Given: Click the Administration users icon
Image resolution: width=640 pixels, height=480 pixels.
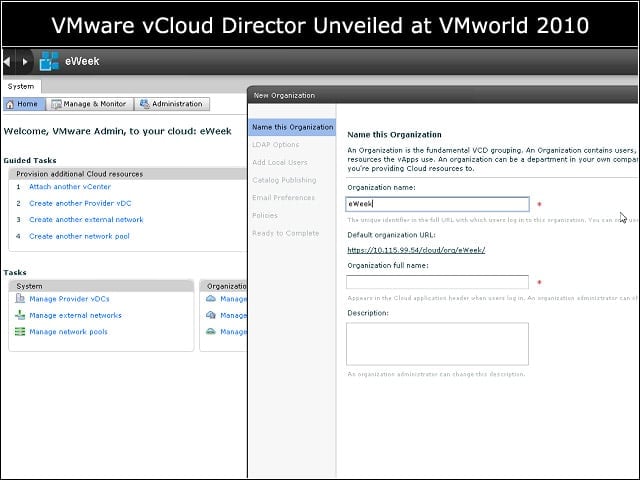Looking at the screenshot, I should click(x=144, y=104).
